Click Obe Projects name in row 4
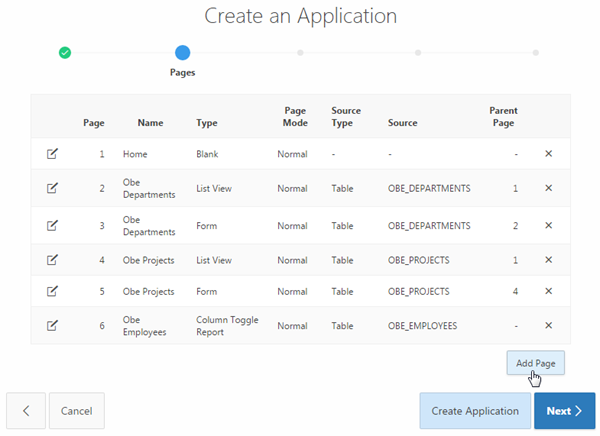 pos(148,260)
